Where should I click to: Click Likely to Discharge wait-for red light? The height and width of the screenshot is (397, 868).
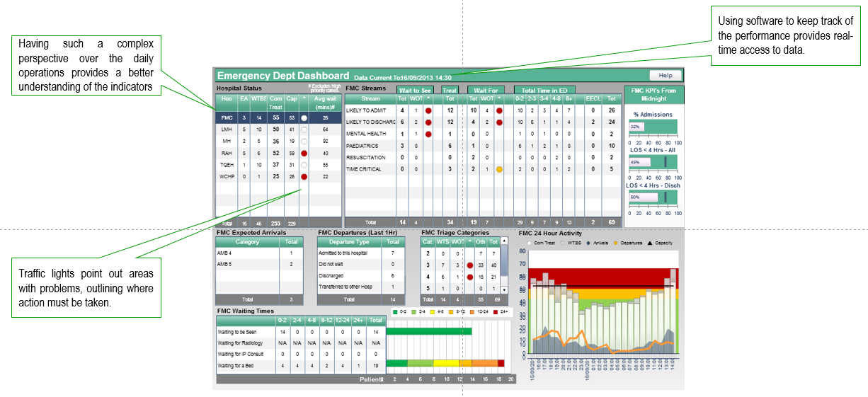[499, 122]
